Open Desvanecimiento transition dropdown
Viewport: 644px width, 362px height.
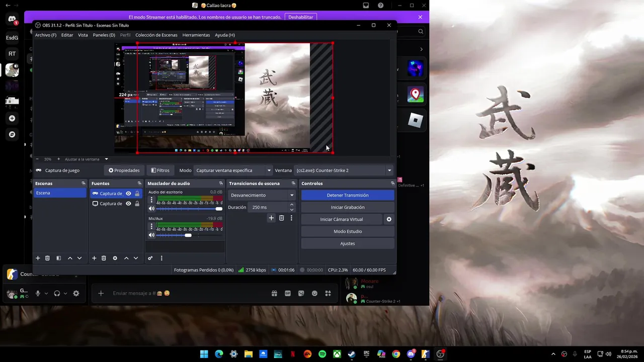(x=262, y=195)
